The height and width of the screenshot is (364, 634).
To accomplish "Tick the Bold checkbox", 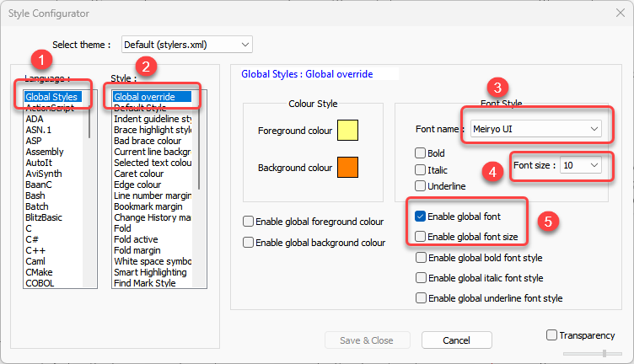I will tap(421, 154).
